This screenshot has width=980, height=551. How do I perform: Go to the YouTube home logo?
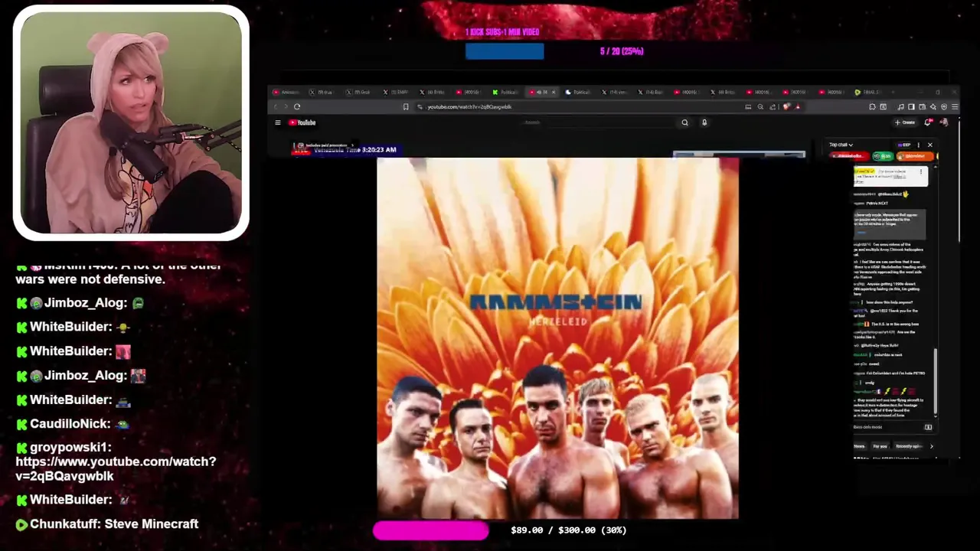click(302, 122)
